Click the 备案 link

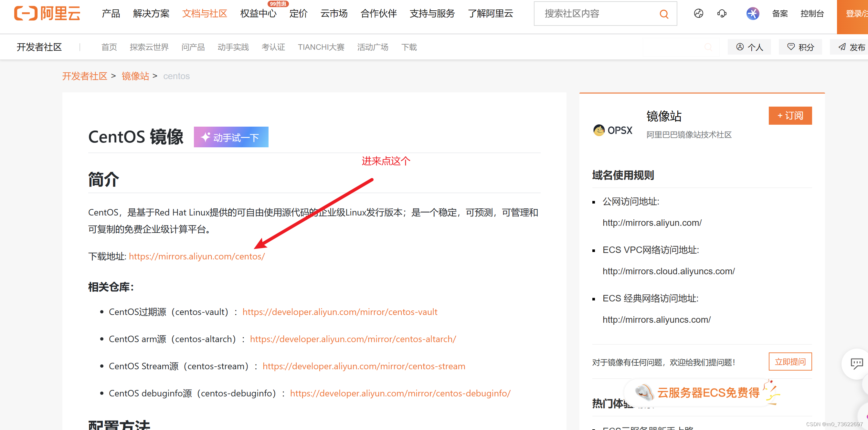click(780, 14)
